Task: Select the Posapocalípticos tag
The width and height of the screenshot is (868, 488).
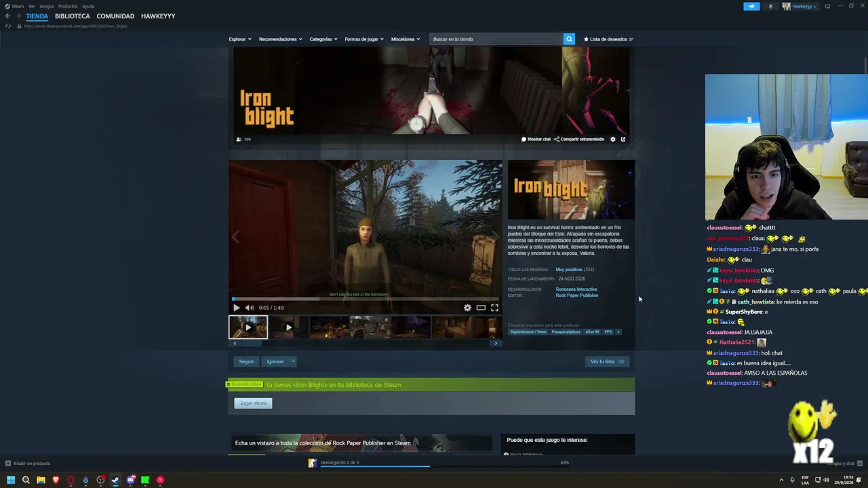Action: (x=566, y=332)
